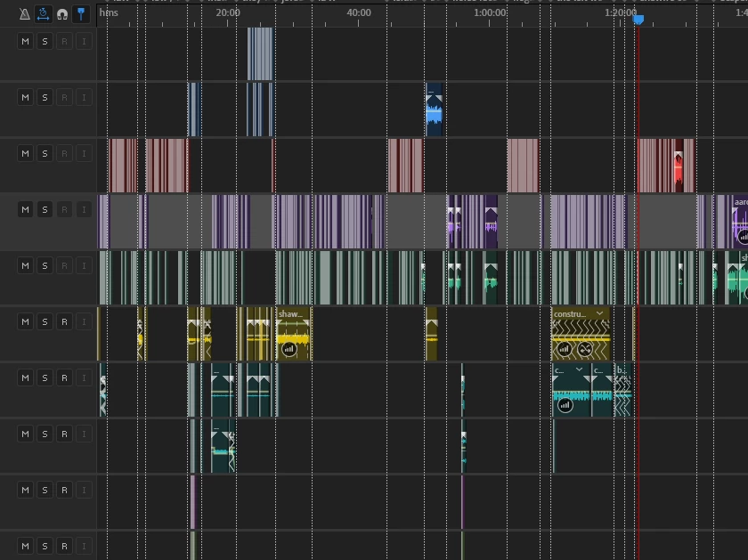Select the yellow shaw... clip
Image resolution: width=748 pixels, height=560 pixels.
click(x=294, y=334)
